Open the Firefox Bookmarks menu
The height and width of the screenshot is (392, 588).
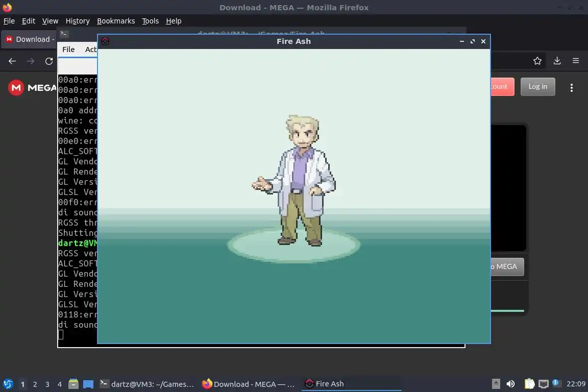tap(116, 21)
